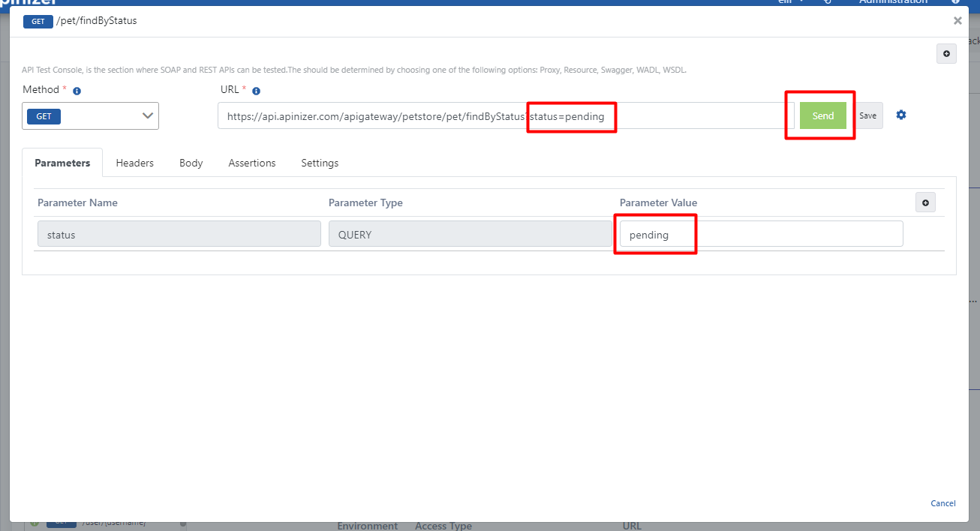The width and height of the screenshot is (980, 531).
Task: Switch to the Headers tab
Action: pyautogui.click(x=134, y=163)
